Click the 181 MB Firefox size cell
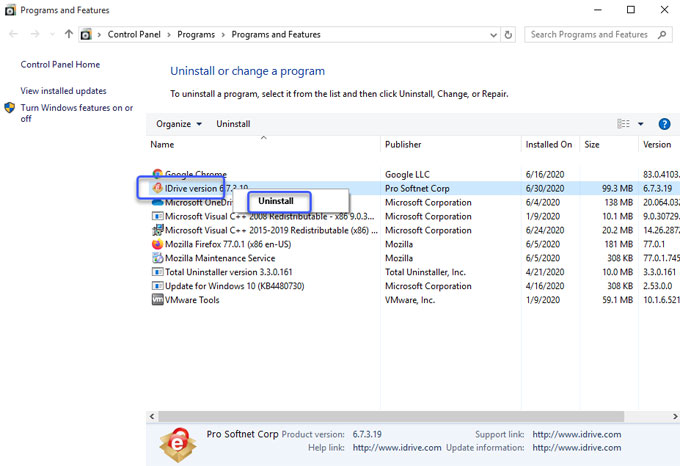Image resolution: width=680 pixels, height=466 pixels. click(x=619, y=244)
